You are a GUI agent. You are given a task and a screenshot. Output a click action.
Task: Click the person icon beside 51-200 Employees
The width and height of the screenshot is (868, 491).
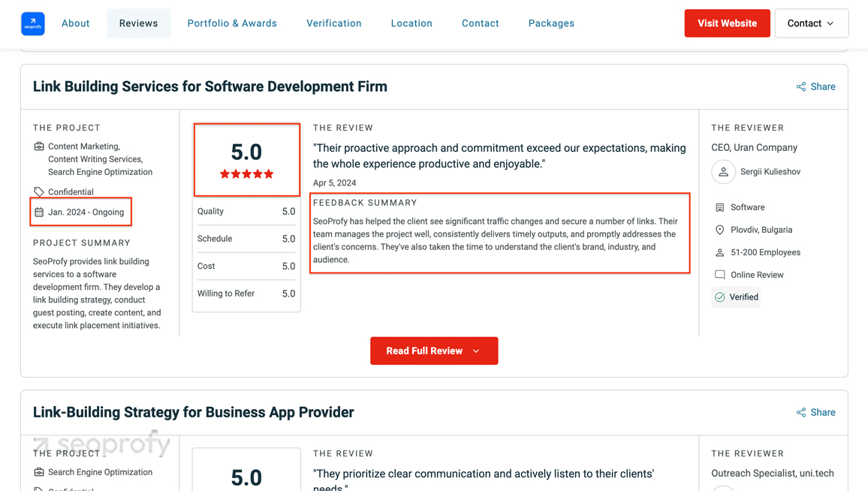(719, 252)
